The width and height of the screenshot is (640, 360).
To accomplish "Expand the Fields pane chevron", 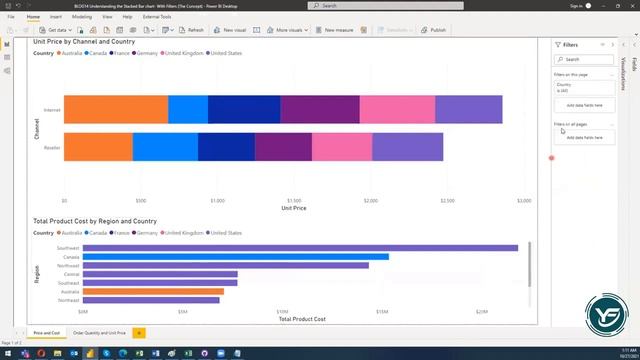I will click(634, 44).
